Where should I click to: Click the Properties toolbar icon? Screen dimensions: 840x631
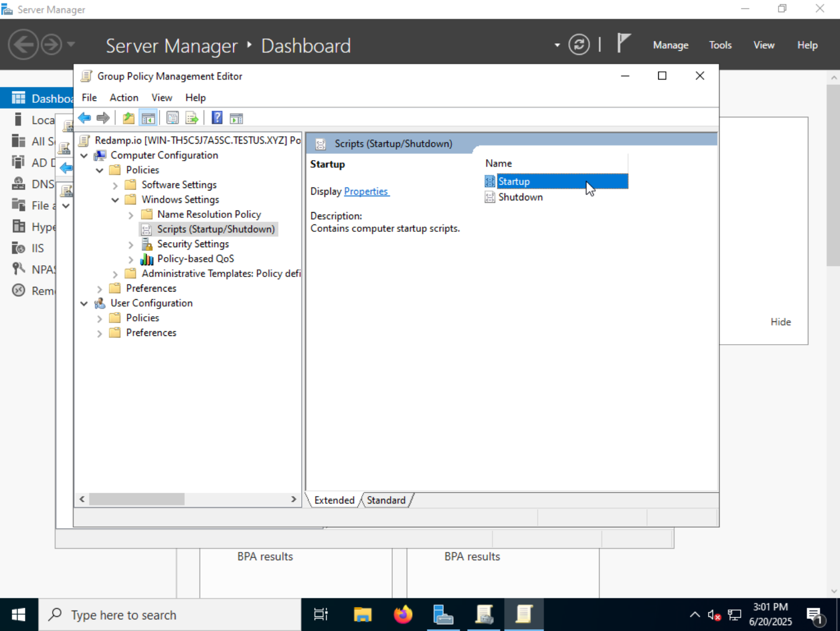(x=172, y=118)
